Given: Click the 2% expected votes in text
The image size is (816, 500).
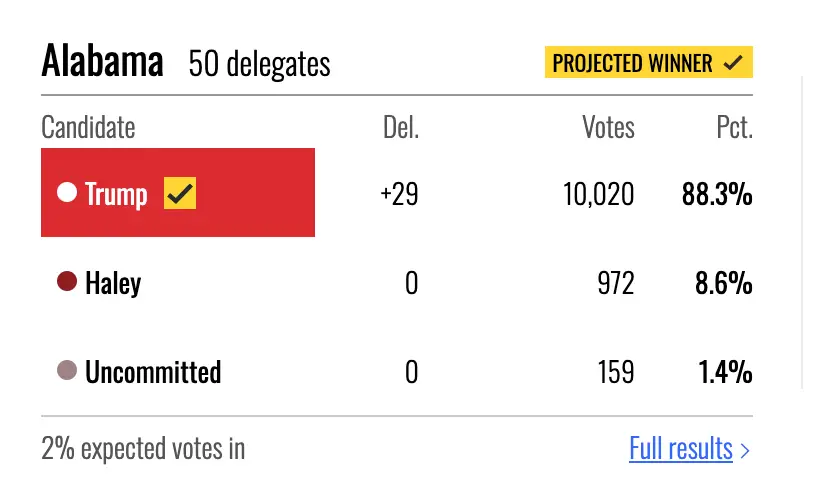Looking at the screenshot, I should pyautogui.click(x=143, y=448).
